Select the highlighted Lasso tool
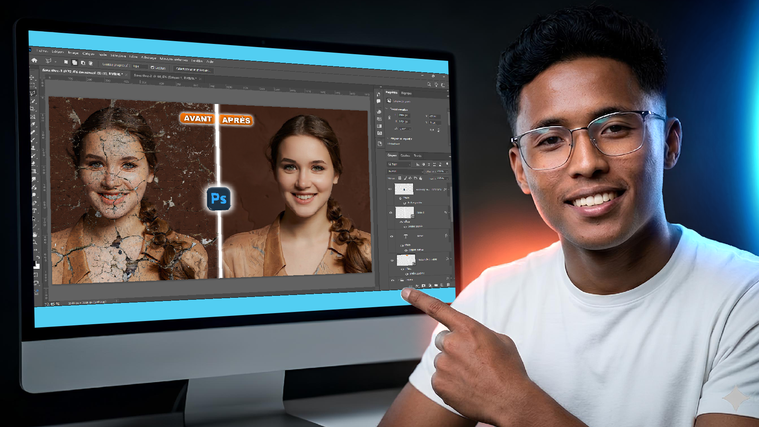This screenshot has height=427, width=759. [32, 93]
